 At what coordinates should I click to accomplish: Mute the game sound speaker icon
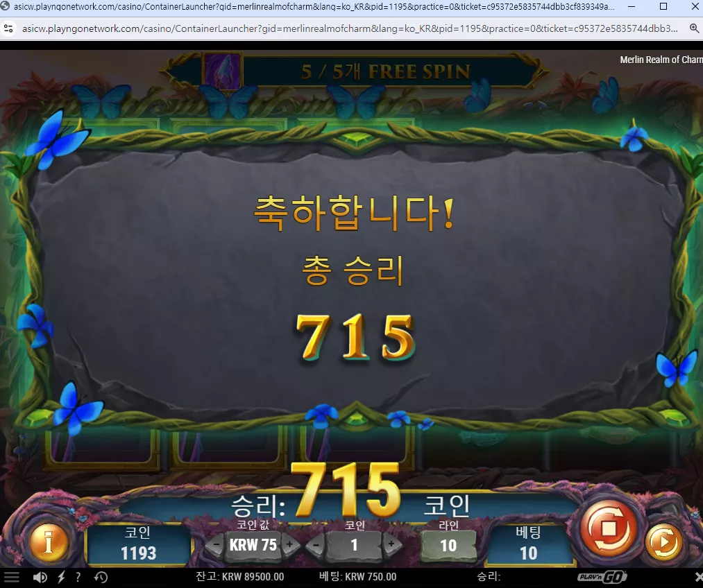tap(40, 577)
